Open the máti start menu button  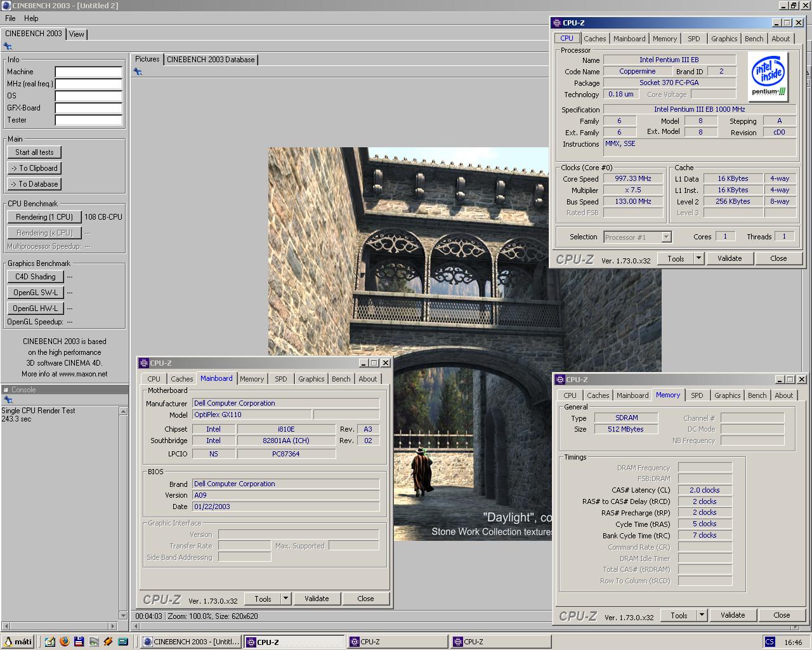tap(18, 642)
